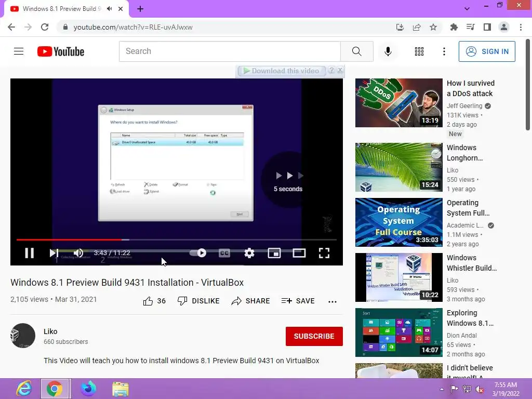This screenshot has width=532, height=399.
Task: Subscribe to the Liko channel
Action: coord(314,336)
